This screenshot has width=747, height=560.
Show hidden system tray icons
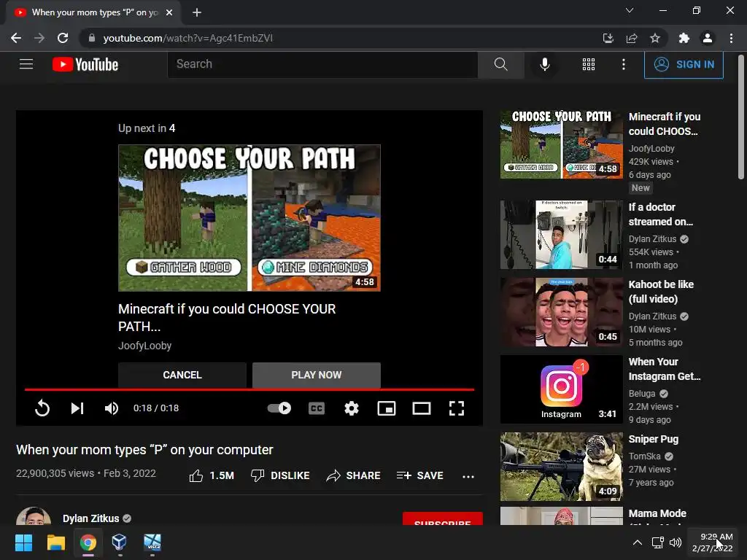point(637,542)
